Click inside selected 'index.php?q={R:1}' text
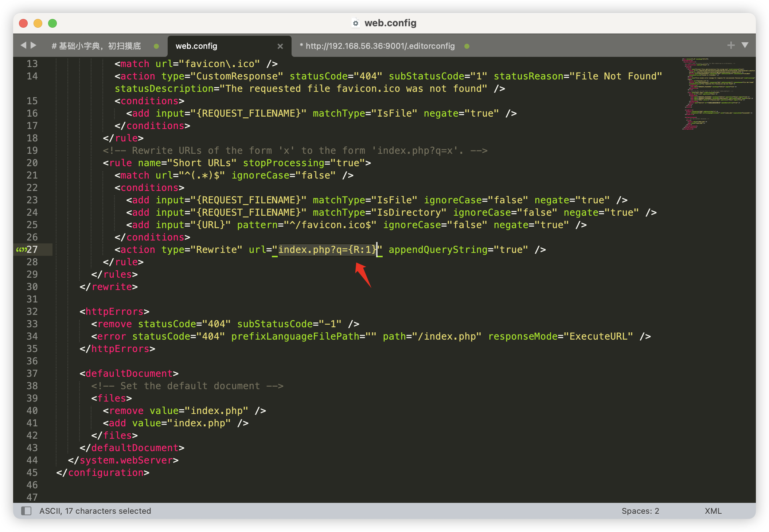Screen dimensions: 769x532 (327, 250)
